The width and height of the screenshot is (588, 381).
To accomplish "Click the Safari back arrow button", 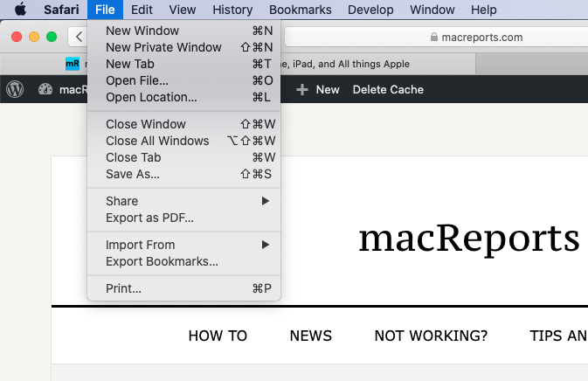I will click(x=79, y=37).
